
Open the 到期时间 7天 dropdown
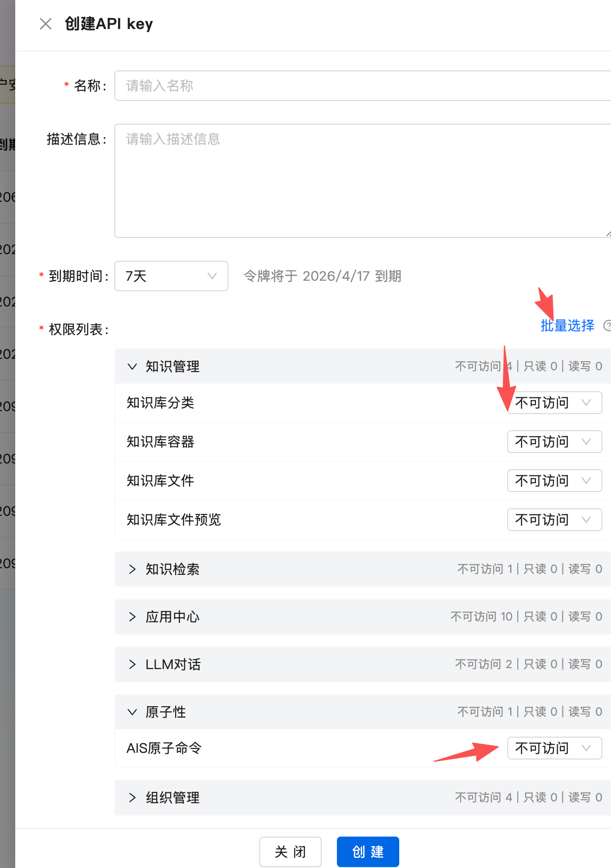point(171,276)
